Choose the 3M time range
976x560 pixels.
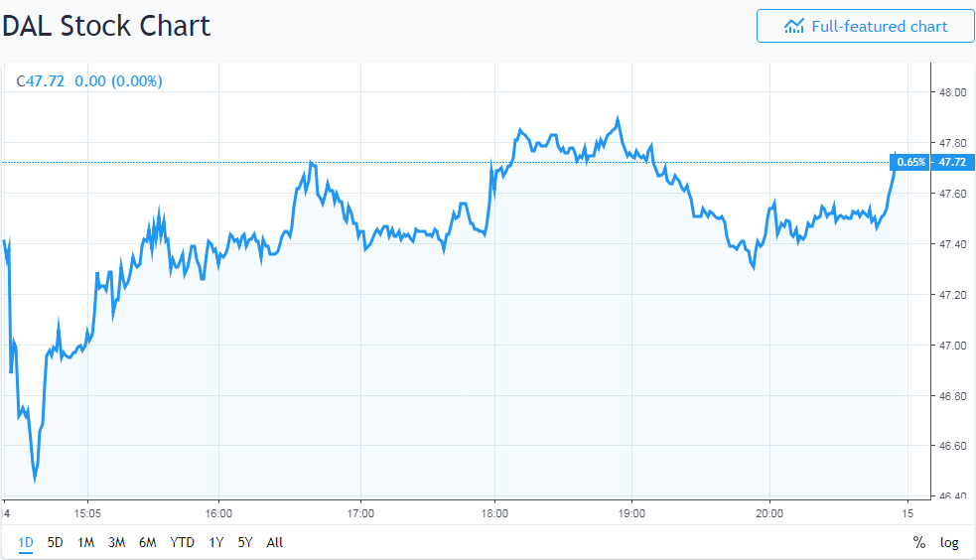(x=116, y=542)
